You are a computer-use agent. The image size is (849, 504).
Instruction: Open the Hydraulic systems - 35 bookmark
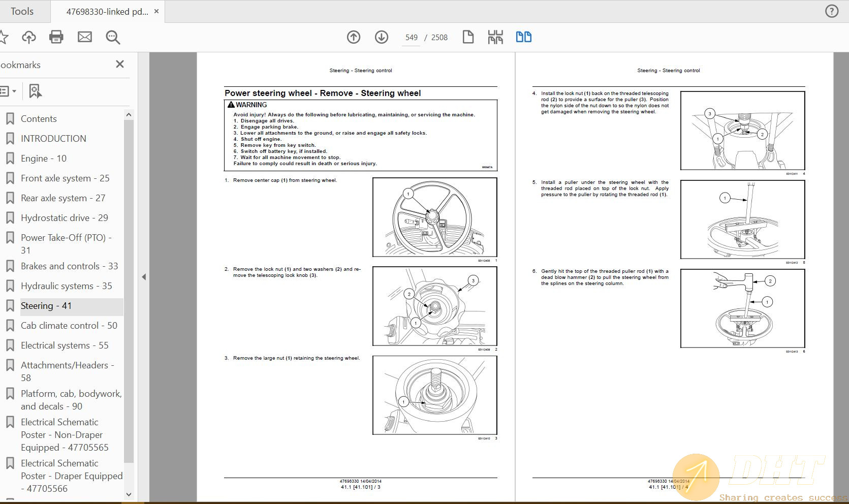point(67,286)
